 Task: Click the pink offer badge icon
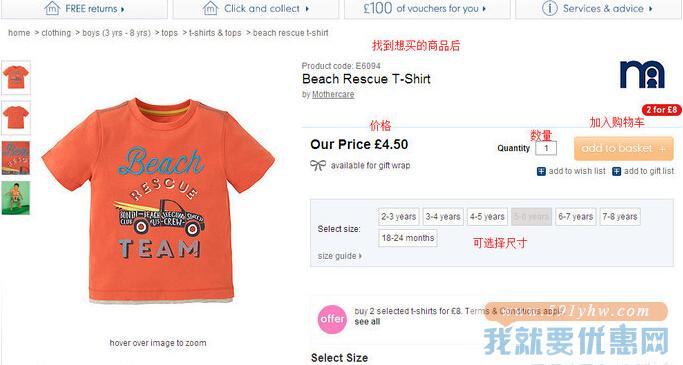click(332, 319)
